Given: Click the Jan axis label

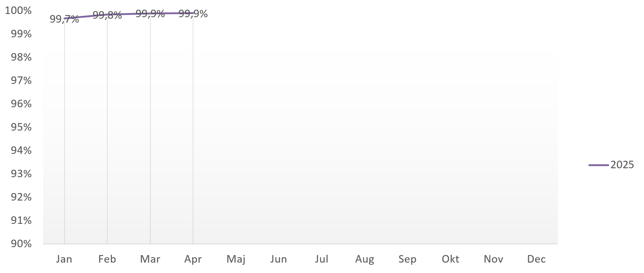Looking at the screenshot, I should tap(64, 259).
